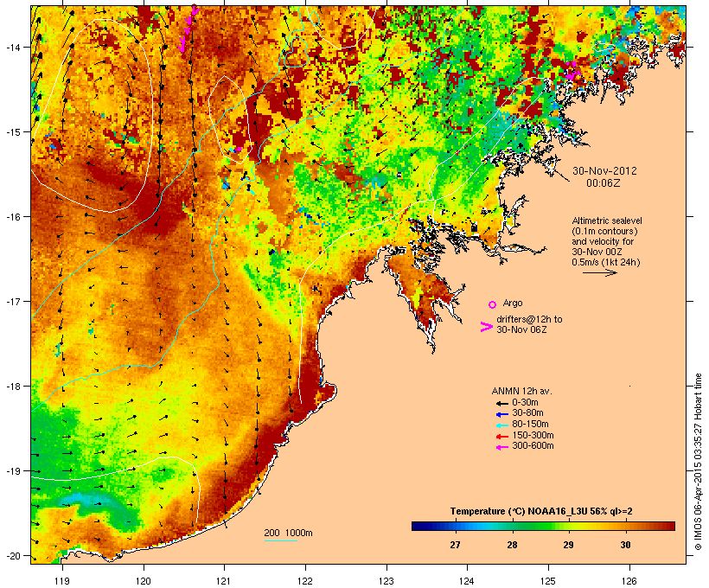The width and height of the screenshot is (709, 588).
Task: Click the magenta drifter marker near 121.2E, 15.2S
Action: click(238, 149)
